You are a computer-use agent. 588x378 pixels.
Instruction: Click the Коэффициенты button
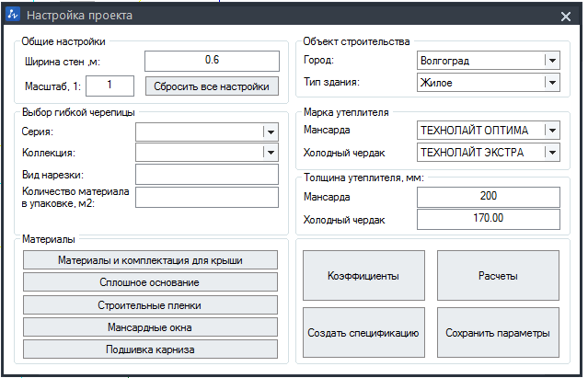(x=363, y=275)
